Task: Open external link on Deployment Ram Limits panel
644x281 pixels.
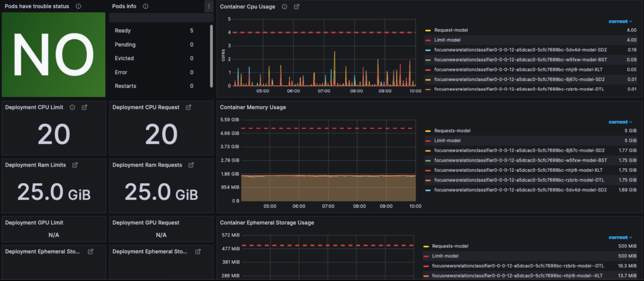Action: point(75,165)
